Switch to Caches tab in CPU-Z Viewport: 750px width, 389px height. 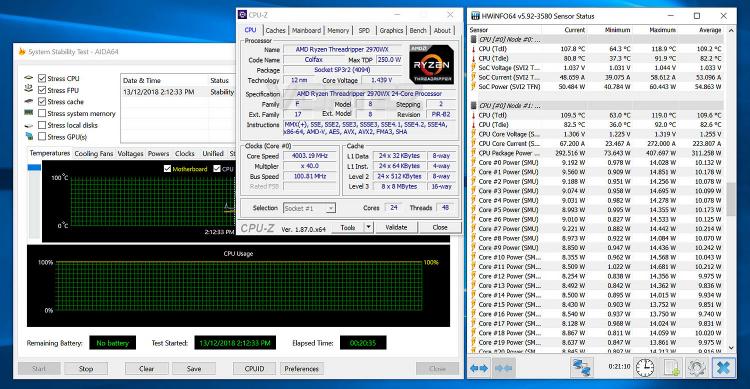click(276, 30)
